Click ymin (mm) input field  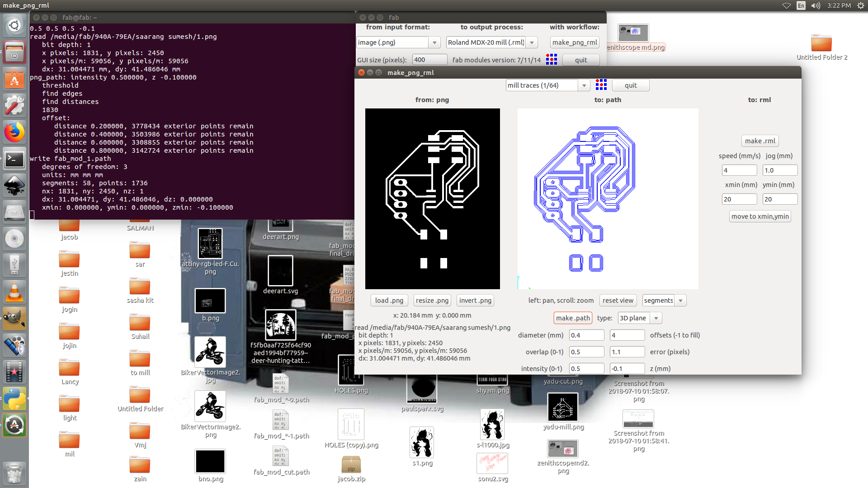click(x=780, y=199)
